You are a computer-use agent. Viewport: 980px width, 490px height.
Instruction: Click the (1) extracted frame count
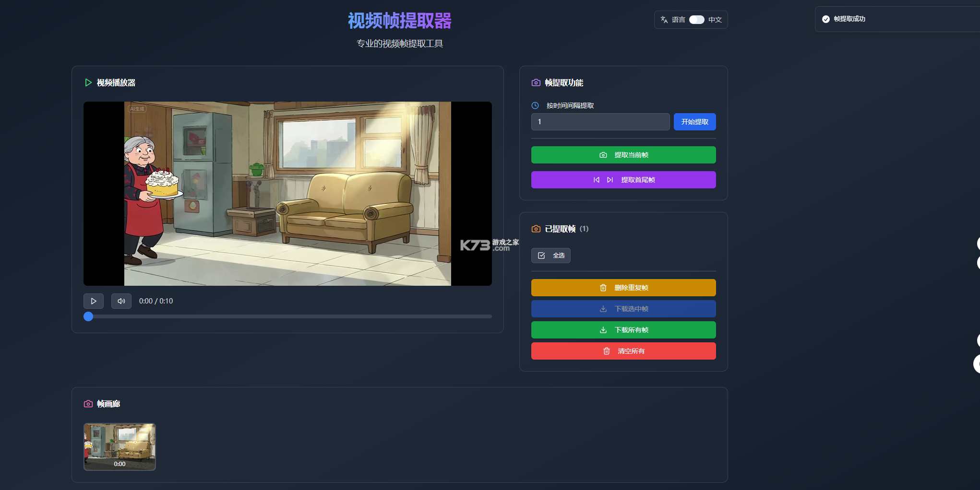(x=584, y=229)
